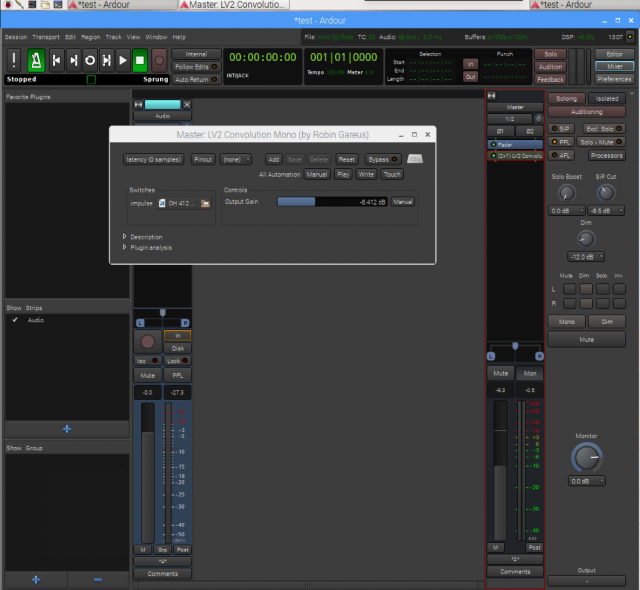Viewport: 640px width, 590px height.
Task: Open the Dim -12.0 dB dropdown
Action: click(586, 257)
